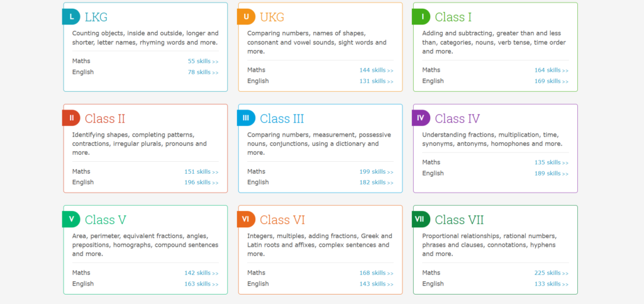Image resolution: width=644 pixels, height=304 pixels.
Task: Open Class VII Maths 225 skills
Action: [551, 273]
